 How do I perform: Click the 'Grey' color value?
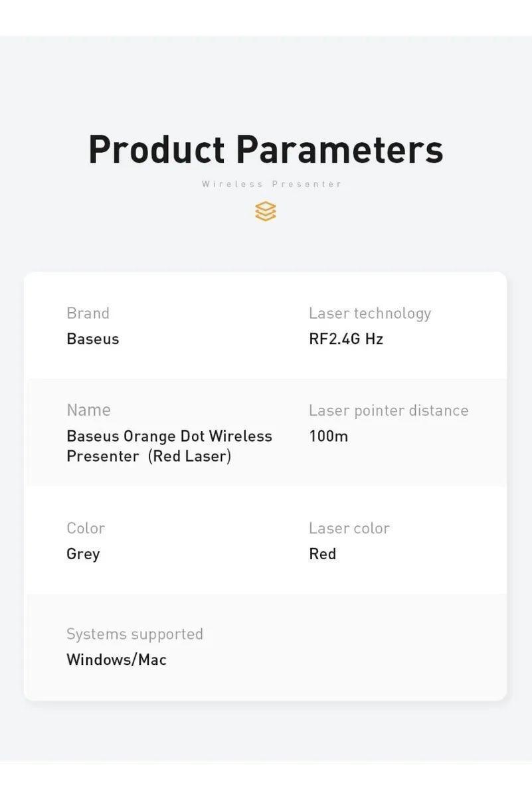pyautogui.click(x=83, y=554)
